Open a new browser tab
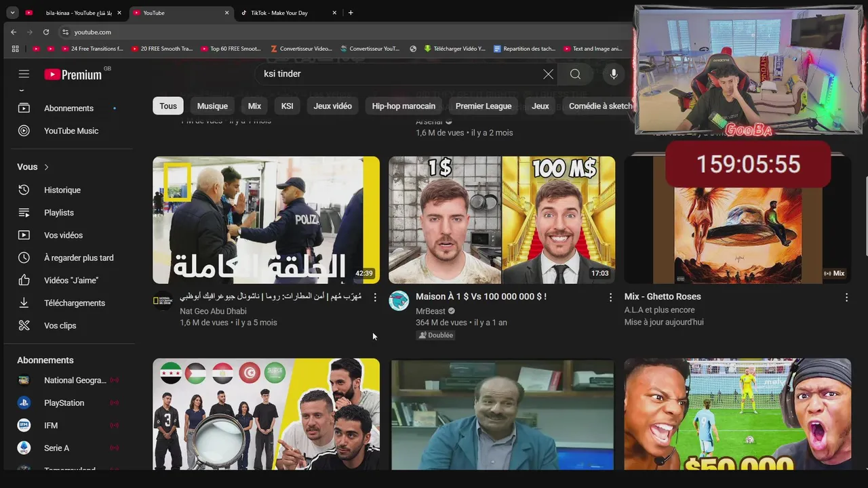Screen dimensions: 868x488 [x=351, y=13]
